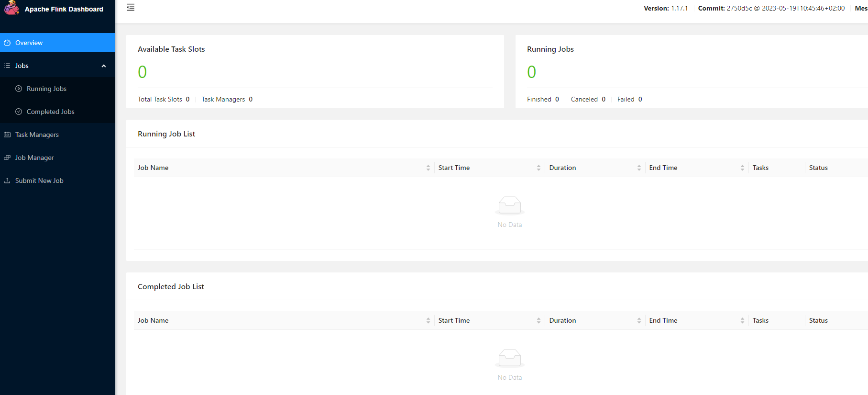Open the Jobs menu entry
The image size is (868, 395).
pyautogui.click(x=57, y=66)
